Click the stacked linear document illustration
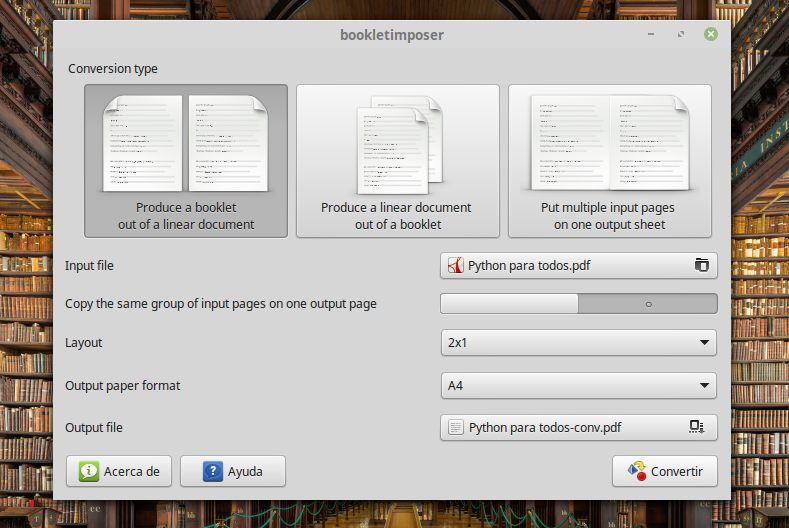The width and height of the screenshot is (789, 528). point(398,145)
